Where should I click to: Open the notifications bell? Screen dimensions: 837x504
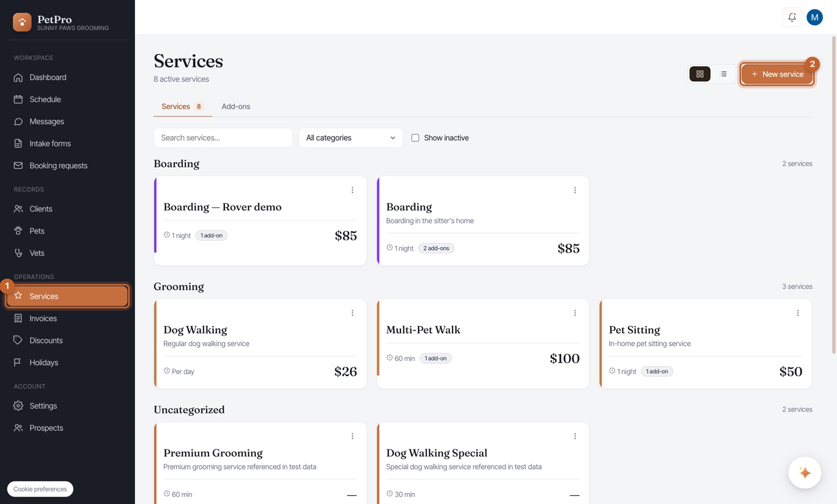pyautogui.click(x=792, y=17)
